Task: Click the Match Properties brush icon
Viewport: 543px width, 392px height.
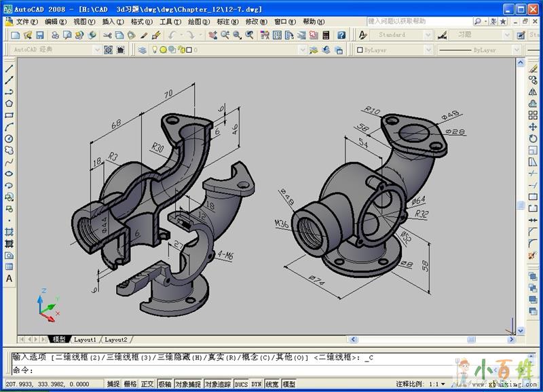Action: coord(156,35)
